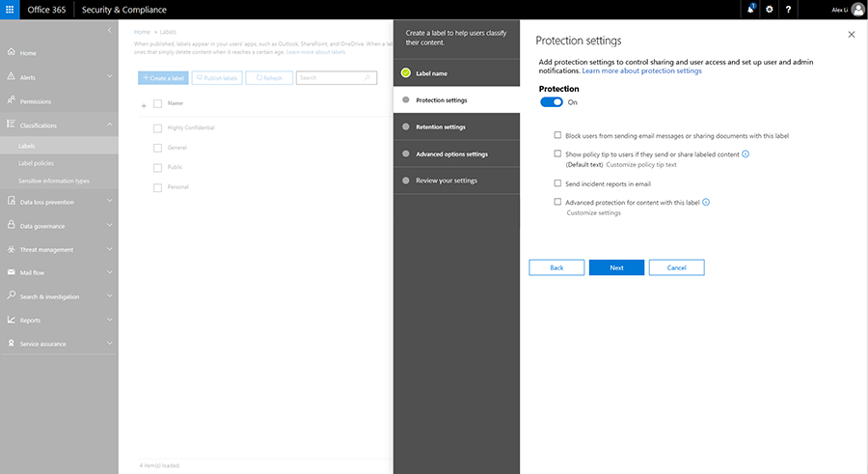Expand the Data governance chevron
This screenshot has width=868, height=474.
(110, 225)
